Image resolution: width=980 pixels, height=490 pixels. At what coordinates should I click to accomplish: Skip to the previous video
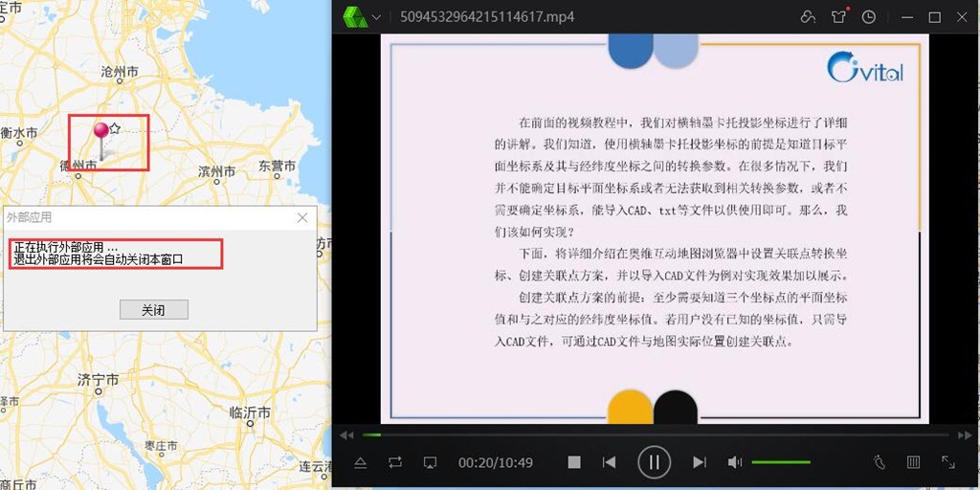point(609,462)
